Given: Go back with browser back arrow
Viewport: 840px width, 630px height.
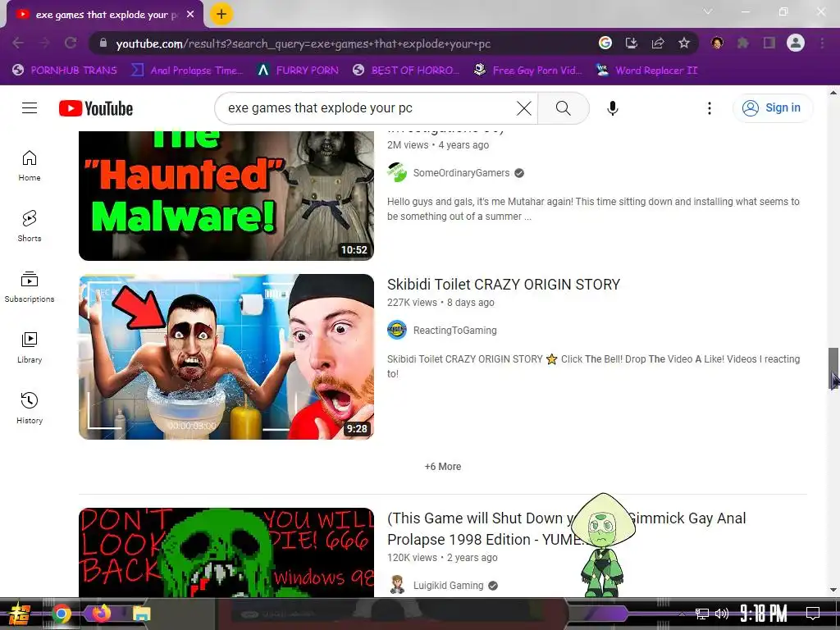Looking at the screenshot, I should (18, 43).
